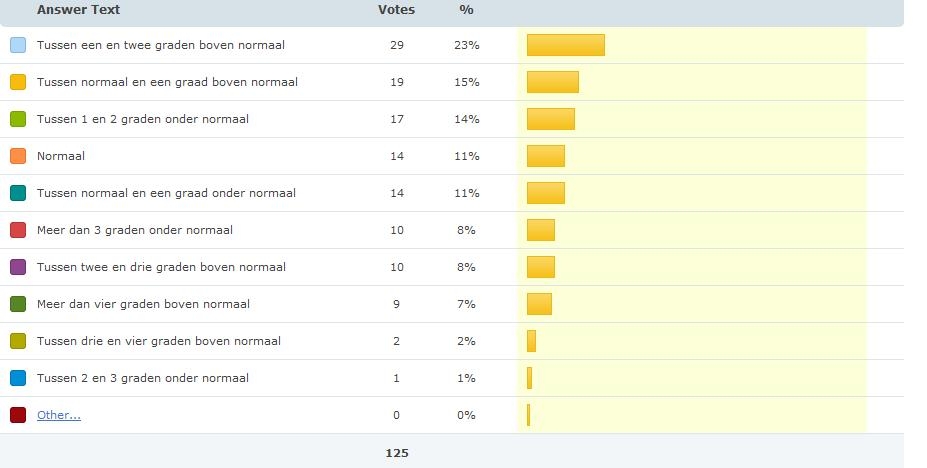
Task: Click the 23% result bar
Action: pyautogui.click(x=566, y=45)
